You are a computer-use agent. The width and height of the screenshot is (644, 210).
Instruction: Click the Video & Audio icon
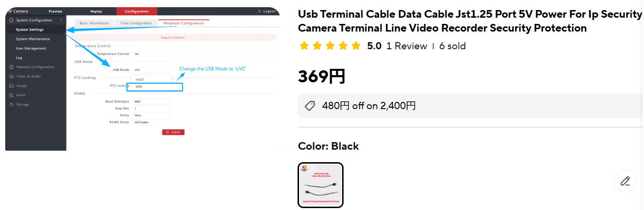[11, 77]
